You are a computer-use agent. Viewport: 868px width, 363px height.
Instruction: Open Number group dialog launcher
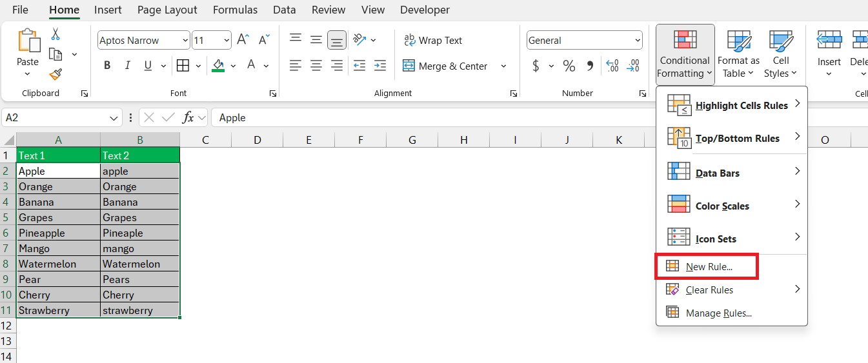(643, 93)
